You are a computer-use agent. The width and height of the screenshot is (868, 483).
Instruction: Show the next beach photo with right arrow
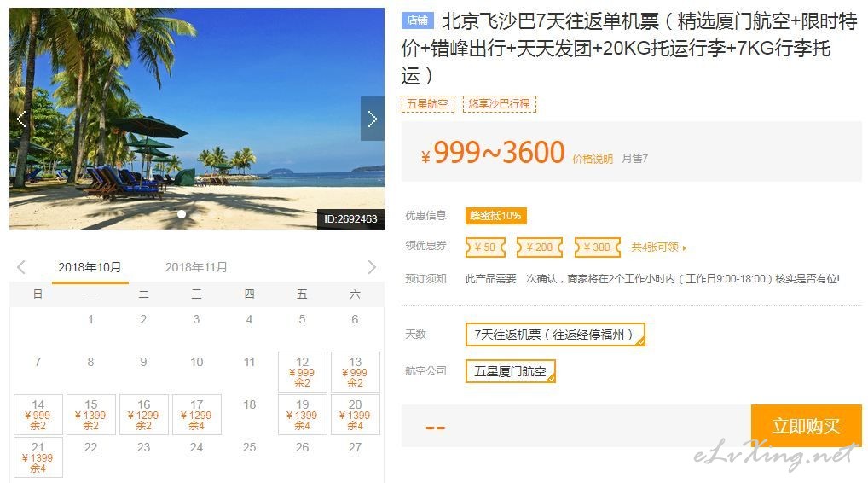point(372,119)
